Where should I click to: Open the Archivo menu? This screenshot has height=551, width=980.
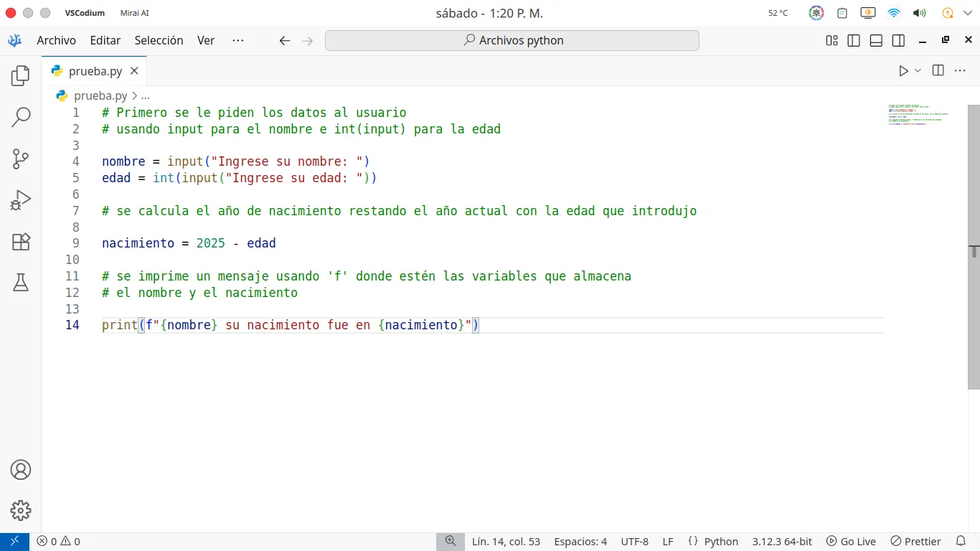click(57, 40)
